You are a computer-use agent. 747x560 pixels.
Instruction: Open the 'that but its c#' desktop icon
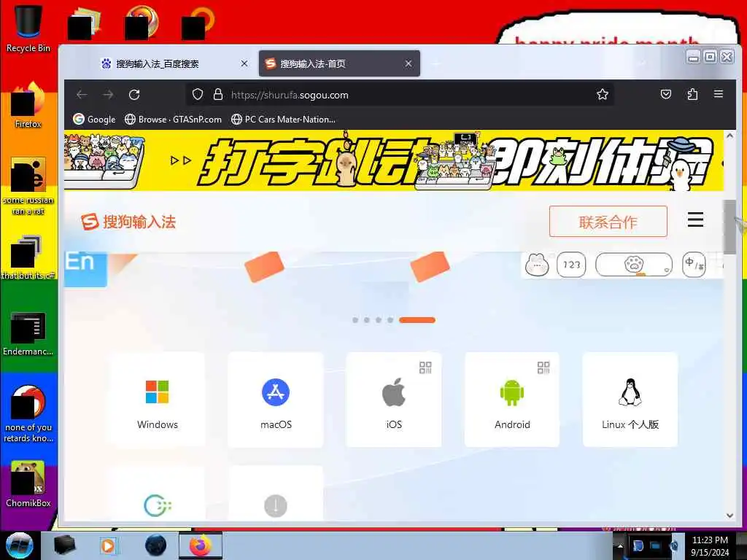click(28, 257)
